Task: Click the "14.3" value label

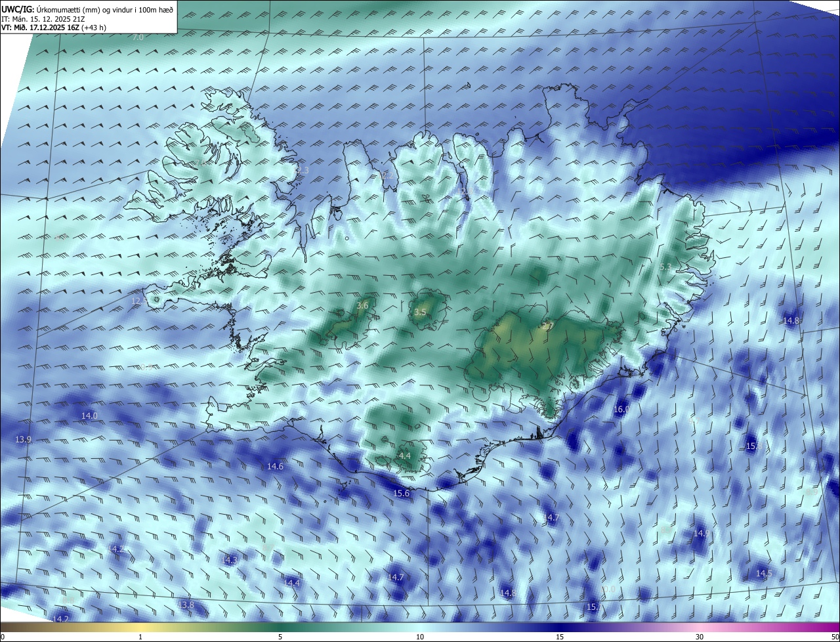Action: click(229, 560)
